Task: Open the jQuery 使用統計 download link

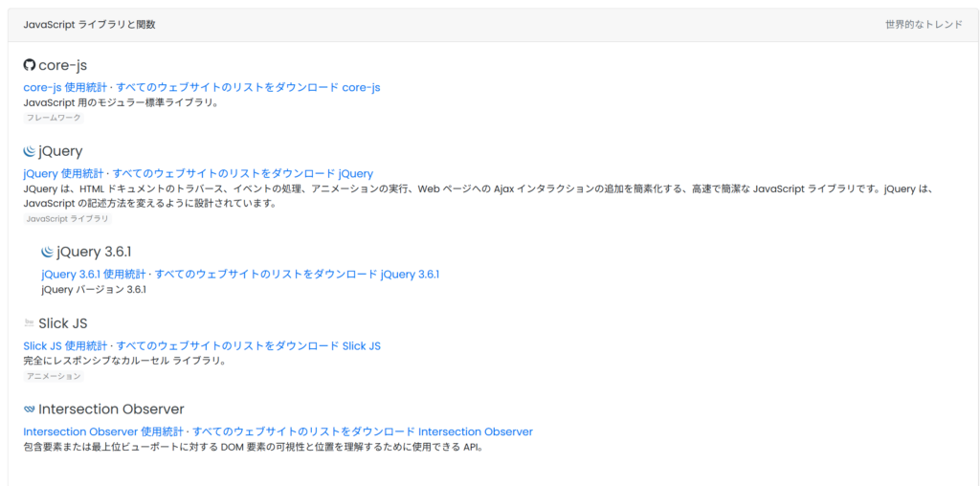Action: tap(197, 173)
